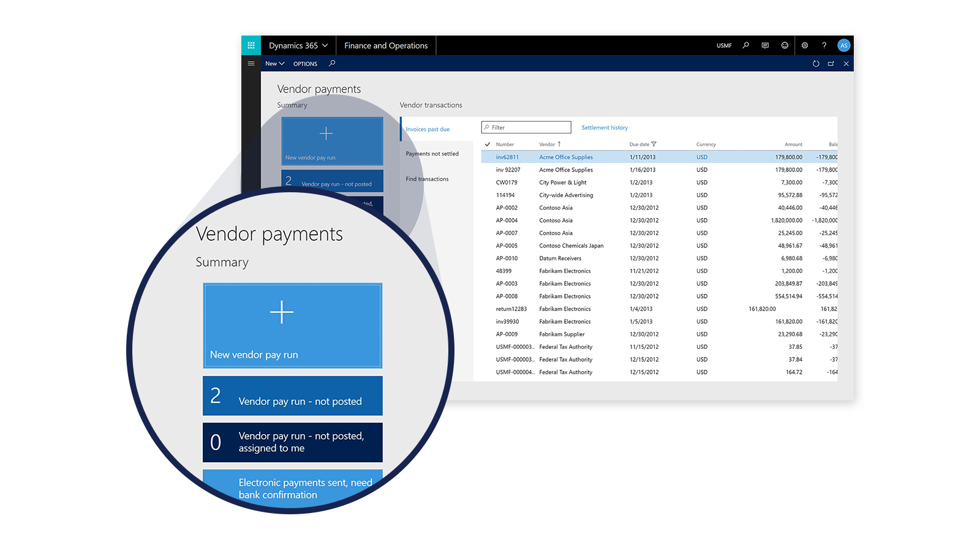980x551 pixels.
Task: Click the Filter input field
Action: (x=526, y=127)
